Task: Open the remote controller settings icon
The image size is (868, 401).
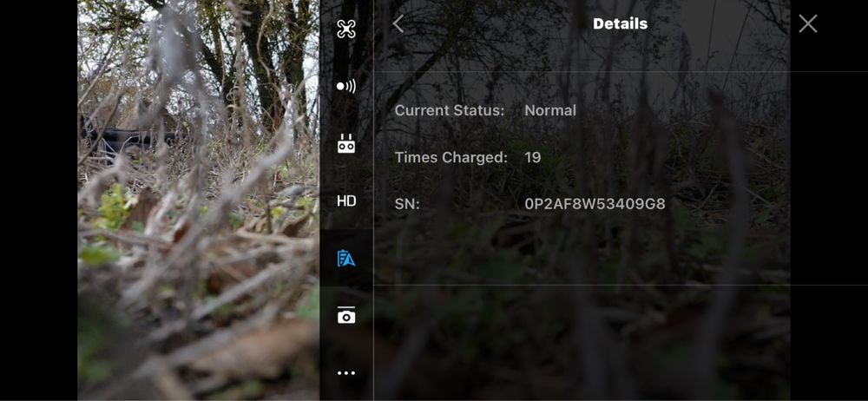Action: (x=346, y=143)
